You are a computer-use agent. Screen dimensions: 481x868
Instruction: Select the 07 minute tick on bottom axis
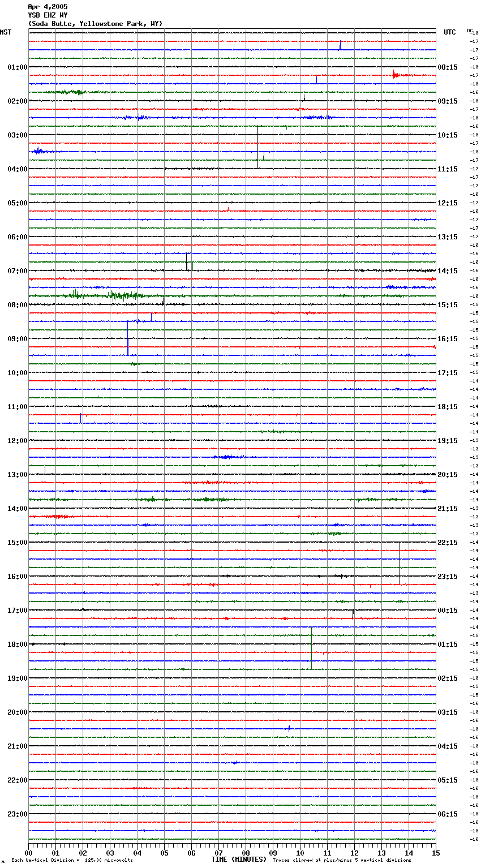click(218, 853)
